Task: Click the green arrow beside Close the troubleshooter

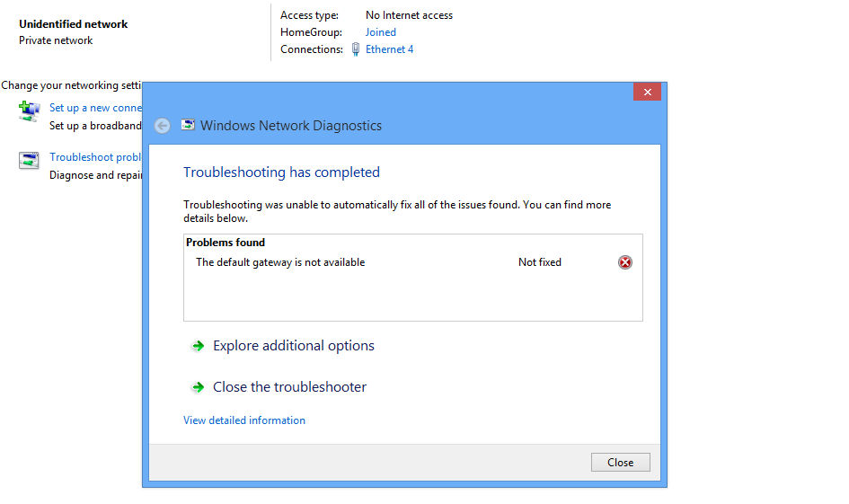Action: (x=198, y=387)
